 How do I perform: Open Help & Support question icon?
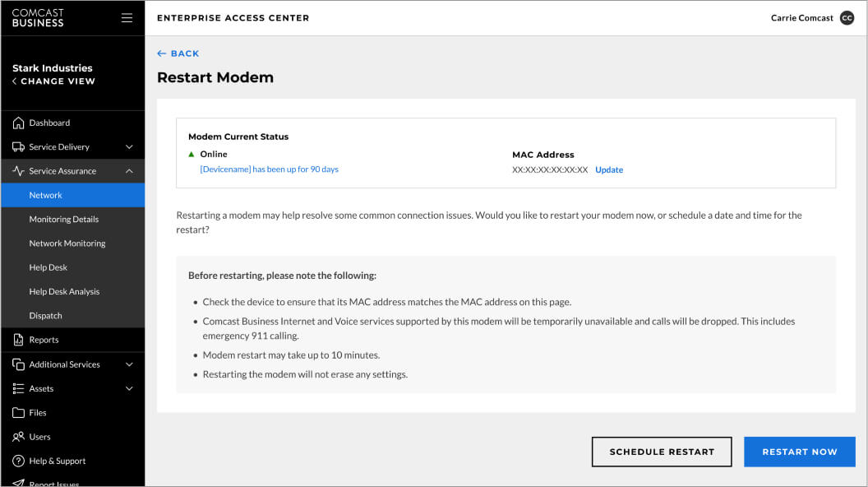(x=18, y=461)
